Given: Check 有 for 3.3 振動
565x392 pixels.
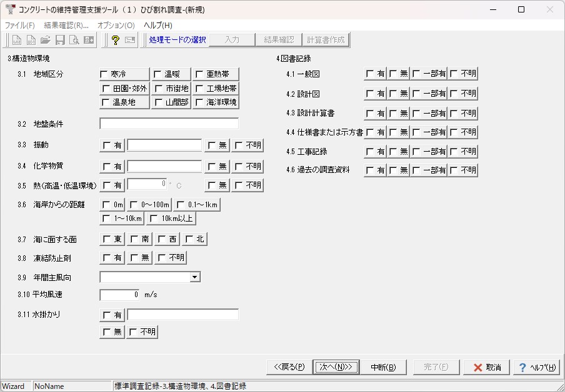Looking at the screenshot, I should tap(107, 145).
